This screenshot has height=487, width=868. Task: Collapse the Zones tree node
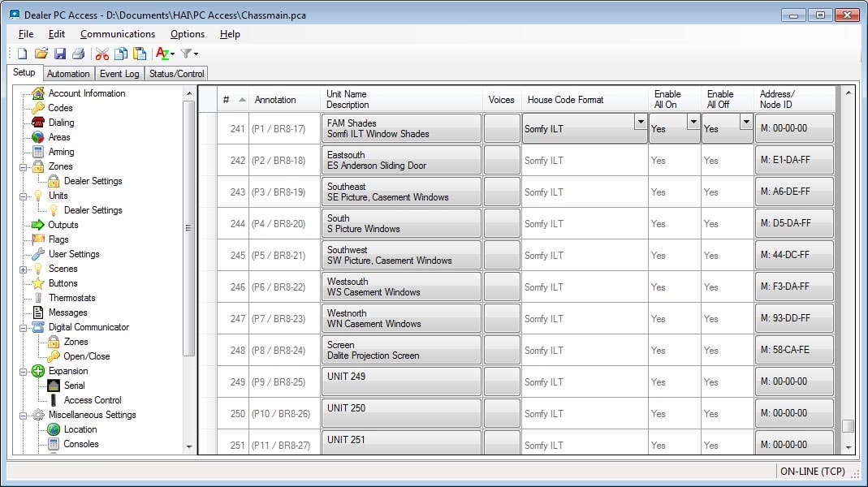click(x=24, y=166)
